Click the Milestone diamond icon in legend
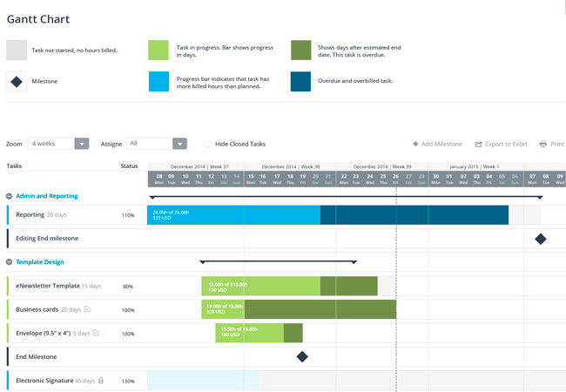Viewport: 566px width, 392px height. (17, 83)
